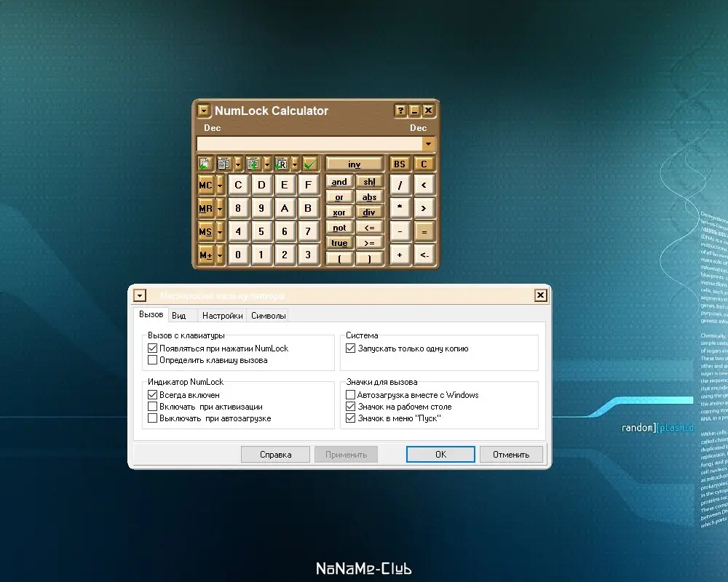Close the calculator settings dialog
Viewport: 728px width, 582px height.
point(540,295)
